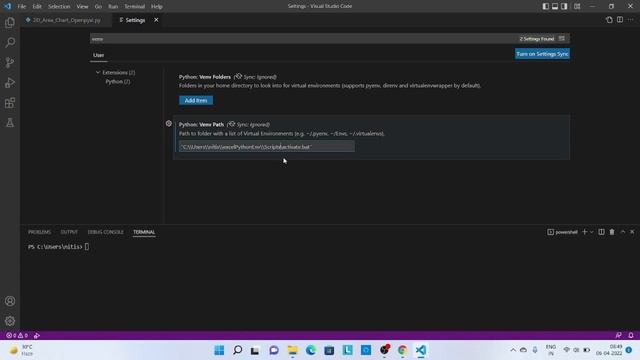The height and width of the screenshot is (360, 640).
Task: Open the Terminal menu
Action: point(134,7)
